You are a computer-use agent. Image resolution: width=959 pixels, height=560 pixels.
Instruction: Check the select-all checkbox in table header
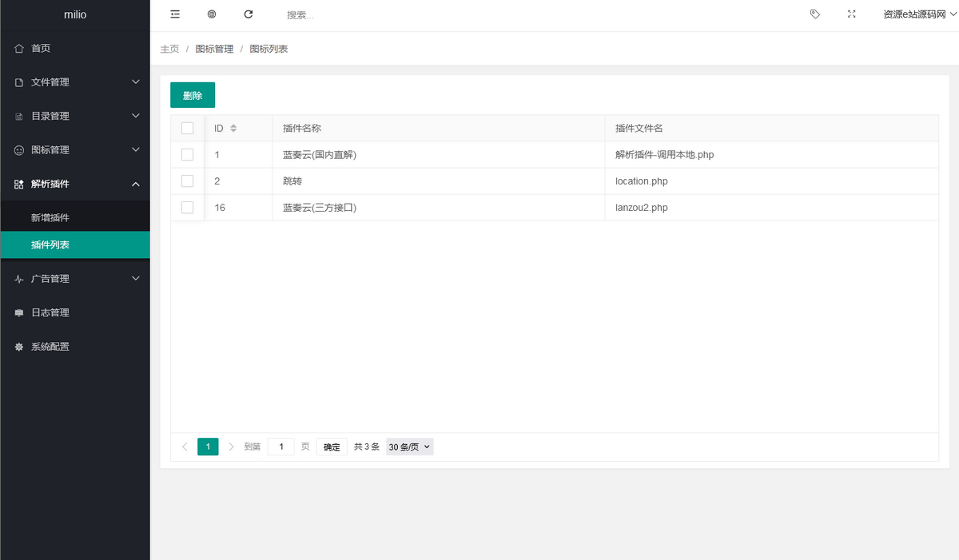(x=188, y=129)
